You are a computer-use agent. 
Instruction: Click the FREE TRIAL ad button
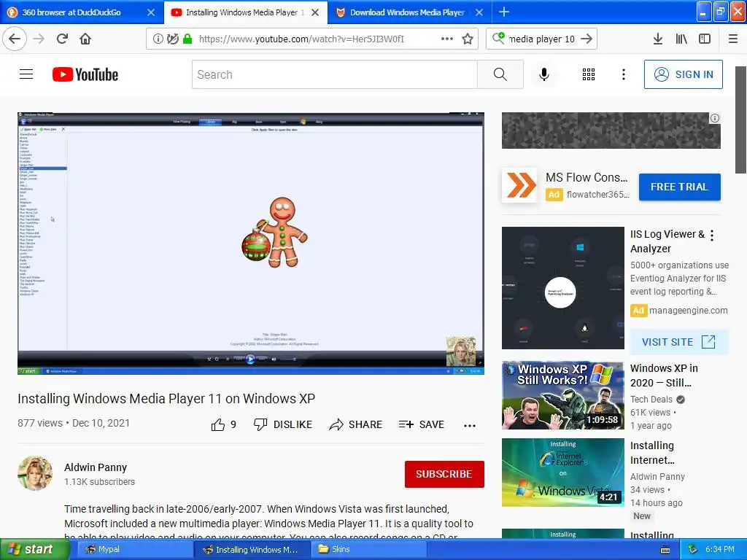click(x=679, y=187)
